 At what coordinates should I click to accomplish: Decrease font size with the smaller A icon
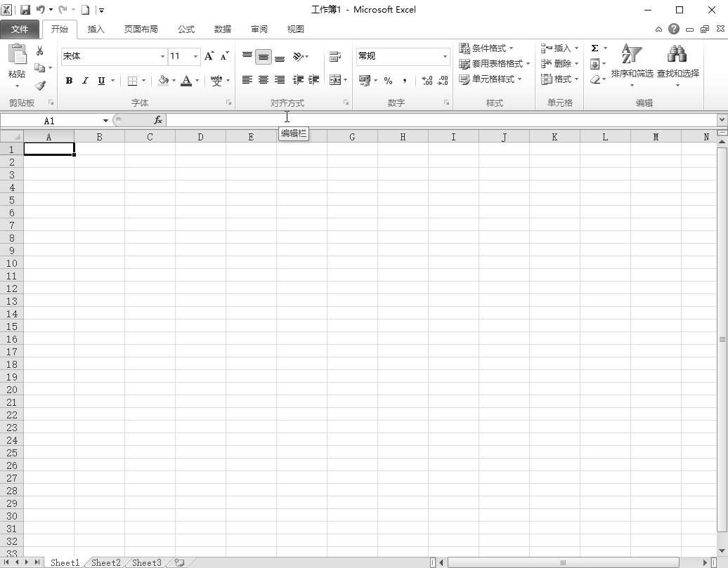(x=225, y=55)
